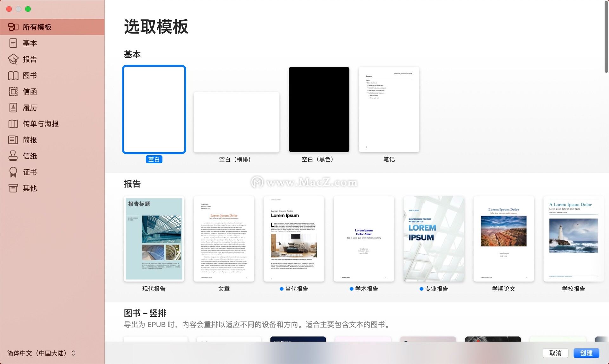Switch to the 基本 category label
Image resolution: width=609 pixels, height=364 pixels.
pos(30,43)
